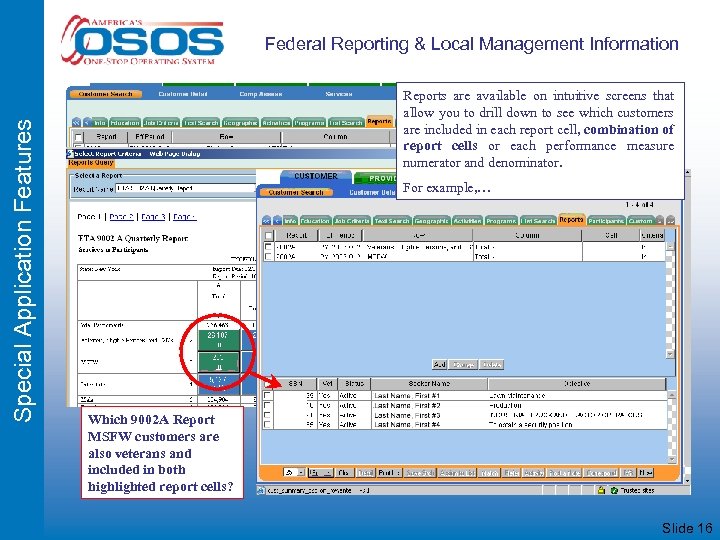Click the Select Report Criteria dialog title icon
This screenshot has height=540, width=720.
click(70, 153)
